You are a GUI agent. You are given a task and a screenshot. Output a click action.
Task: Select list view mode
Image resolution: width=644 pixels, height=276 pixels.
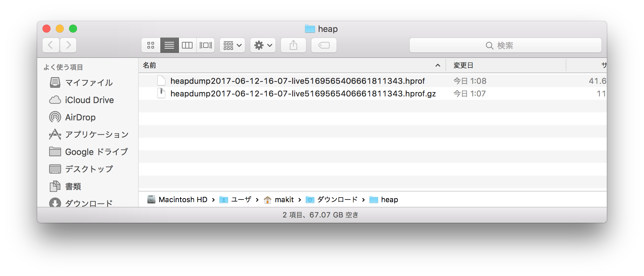point(169,45)
